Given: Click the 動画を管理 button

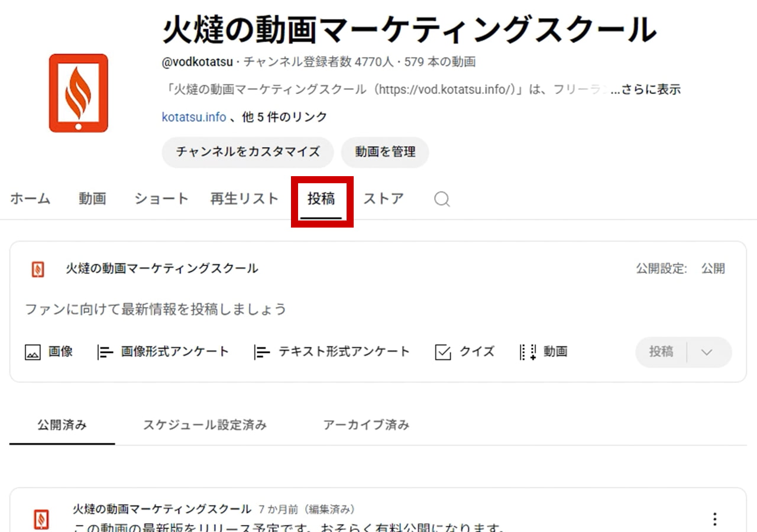Looking at the screenshot, I should pyautogui.click(x=385, y=152).
